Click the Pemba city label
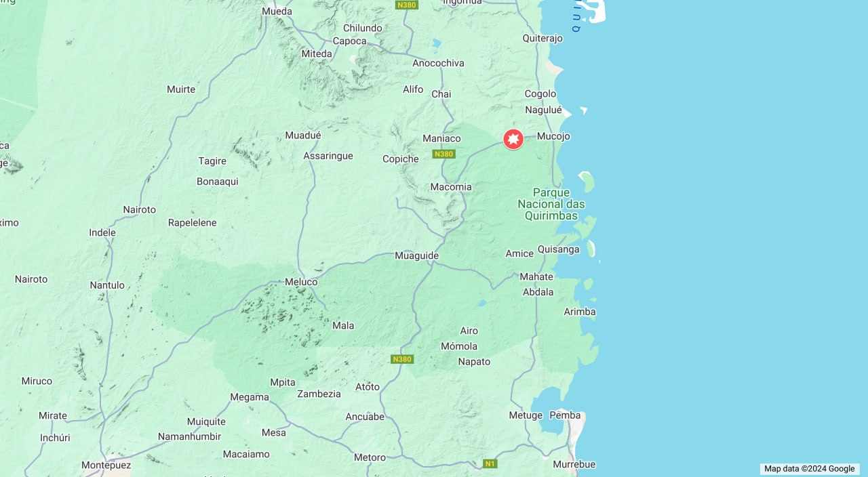The image size is (868, 477). [x=566, y=415]
